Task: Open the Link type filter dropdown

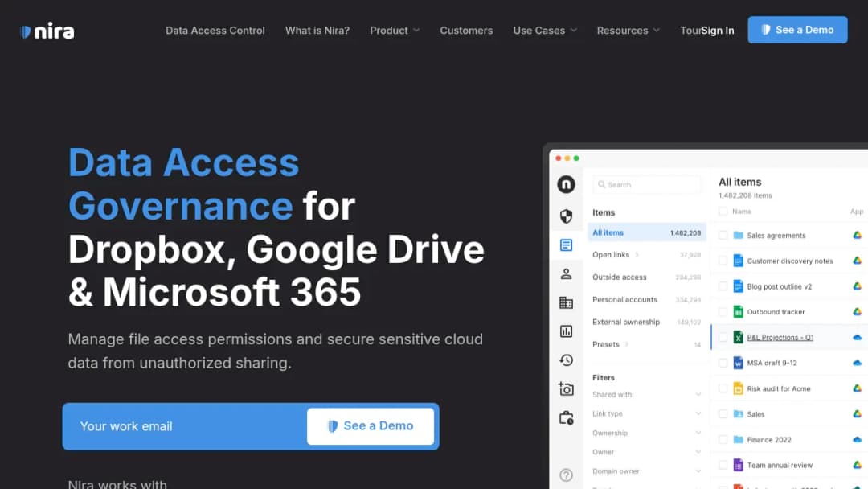Action: tap(646, 413)
